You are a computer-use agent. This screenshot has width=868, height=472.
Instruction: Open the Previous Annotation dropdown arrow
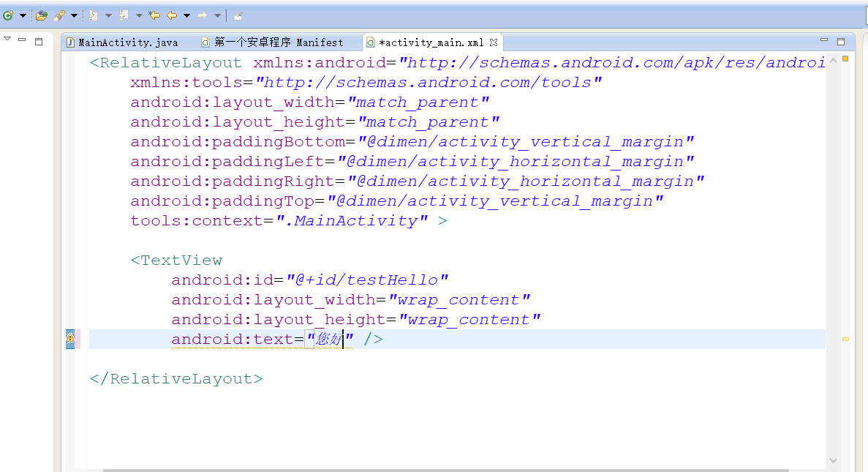click(x=139, y=15)
